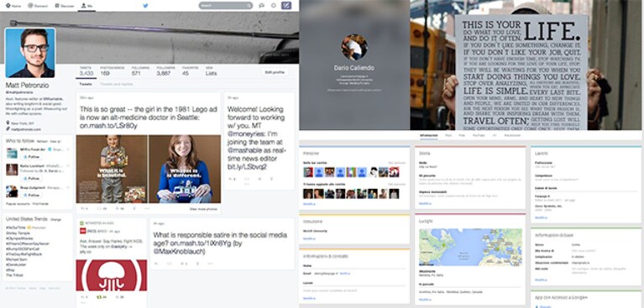Change the United States Trends location

coord(56,220)
